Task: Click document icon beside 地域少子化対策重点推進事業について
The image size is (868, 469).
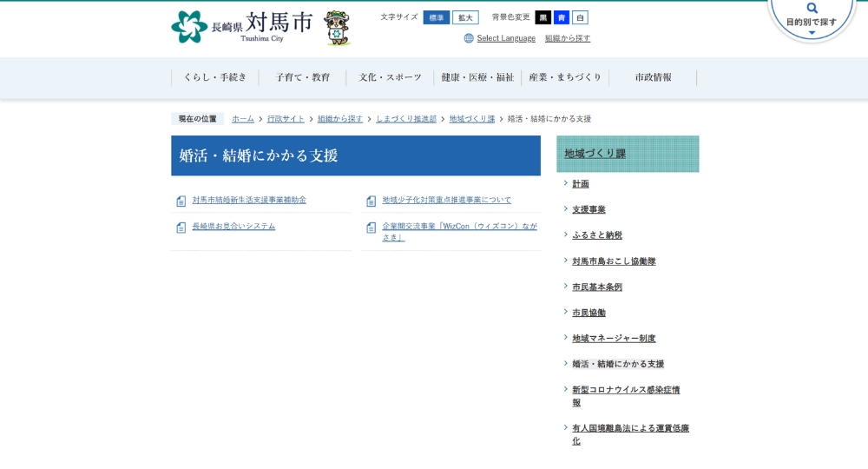Action: [372, 201]
